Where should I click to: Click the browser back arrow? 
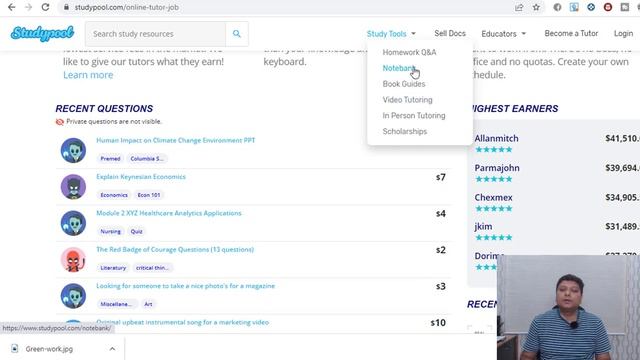11,7
